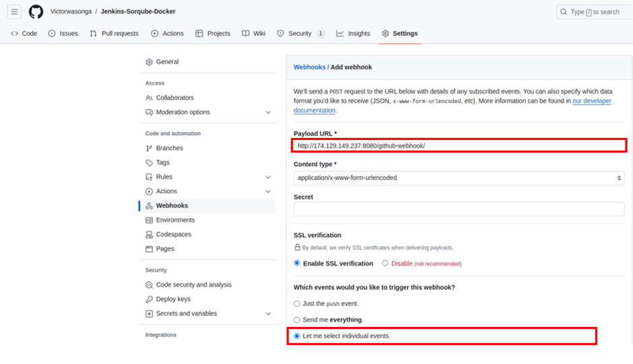Click the General gear icon
633x364 pixels.
[x=149, y=62]
